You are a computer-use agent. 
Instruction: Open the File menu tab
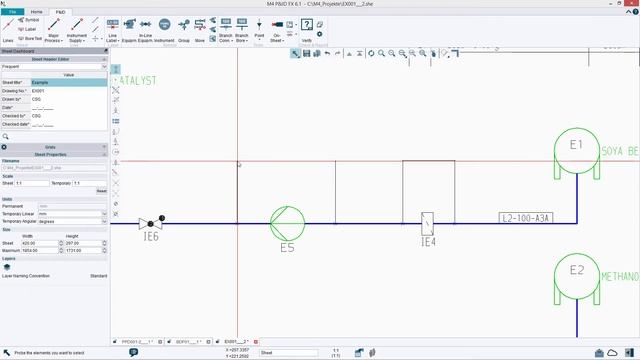click(12, 12)
